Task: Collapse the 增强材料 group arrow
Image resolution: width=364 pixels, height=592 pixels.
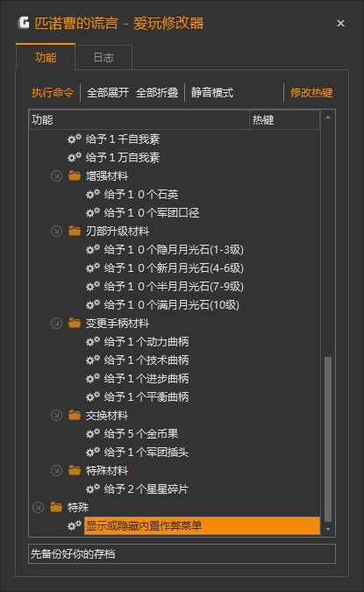Action: pyautogui.click(x=56, y=176)
